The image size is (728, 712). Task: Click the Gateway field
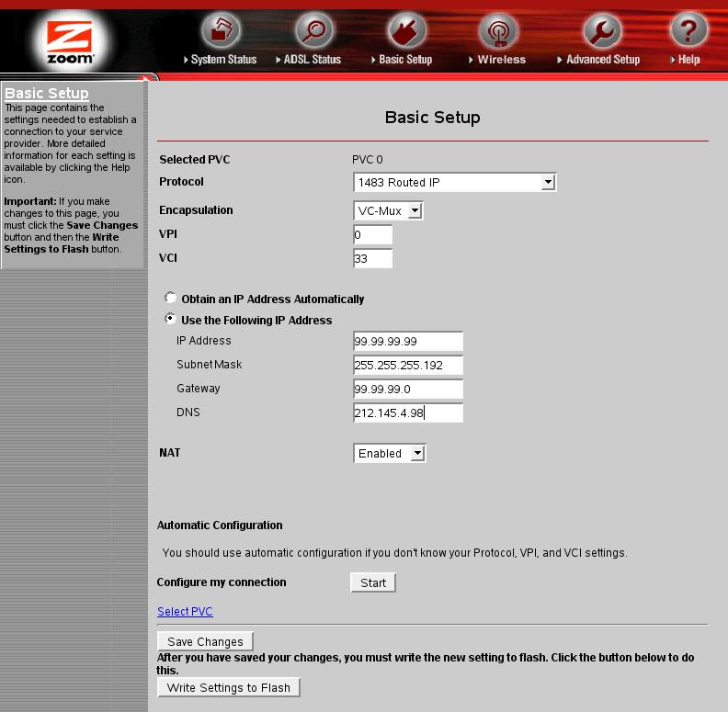[x=408, y=389]
